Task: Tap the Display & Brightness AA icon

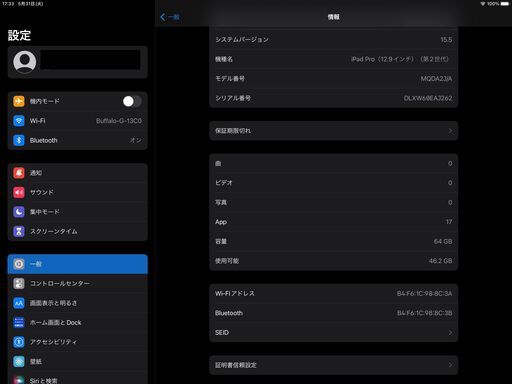Action: [x=19, y=303]
